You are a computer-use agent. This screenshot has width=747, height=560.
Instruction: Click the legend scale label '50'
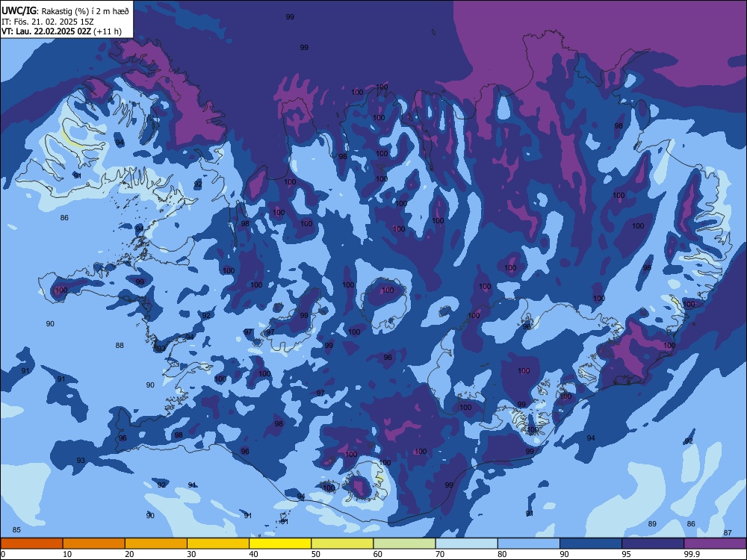(x=316, y=554)
